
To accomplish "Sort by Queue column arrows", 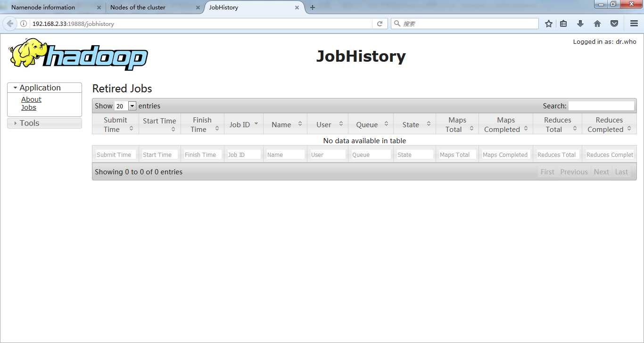I will tap(386, 124).
